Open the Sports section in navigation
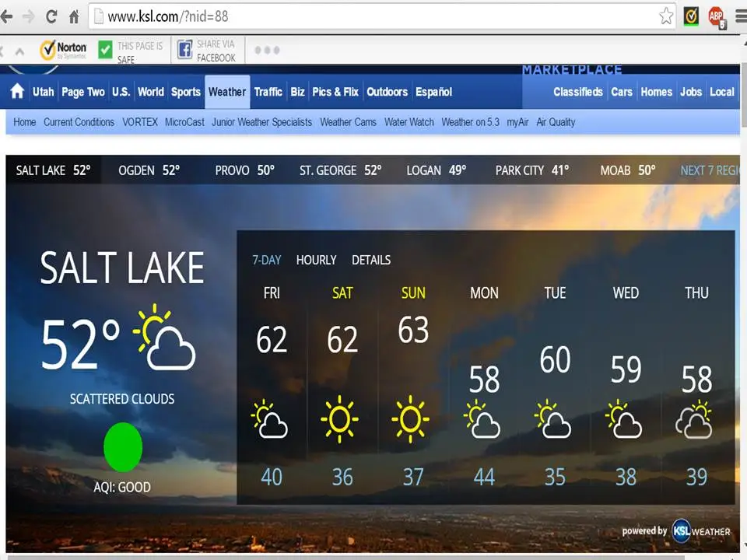 (186, 92)
